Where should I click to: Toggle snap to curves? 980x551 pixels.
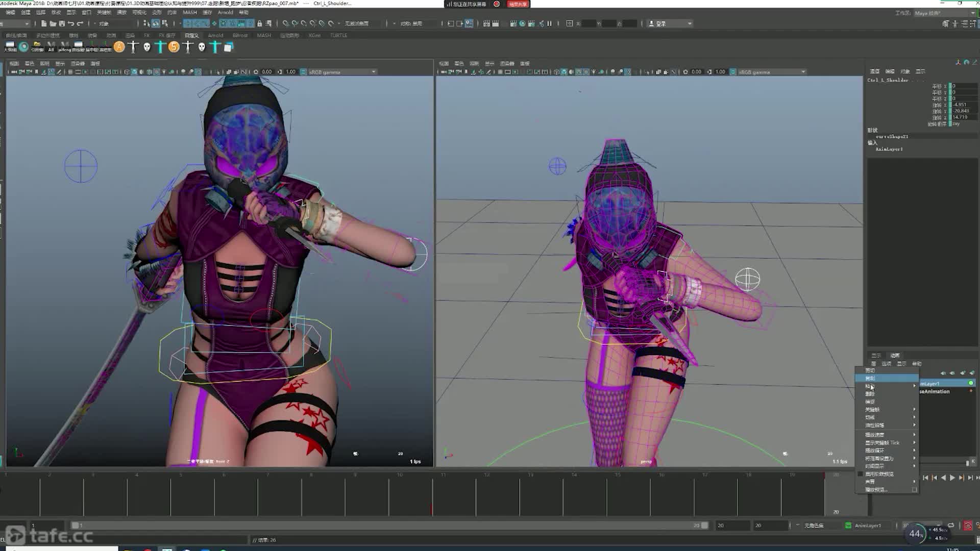(x=295, y=23)
